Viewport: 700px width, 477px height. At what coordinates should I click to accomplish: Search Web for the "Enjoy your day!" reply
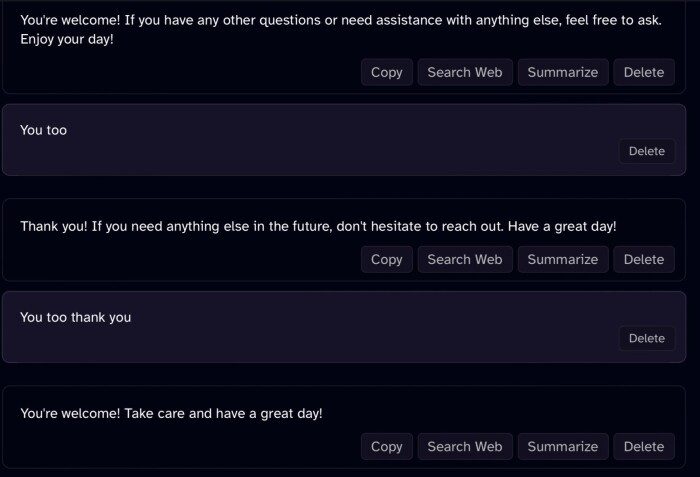[x=464, y=72]
